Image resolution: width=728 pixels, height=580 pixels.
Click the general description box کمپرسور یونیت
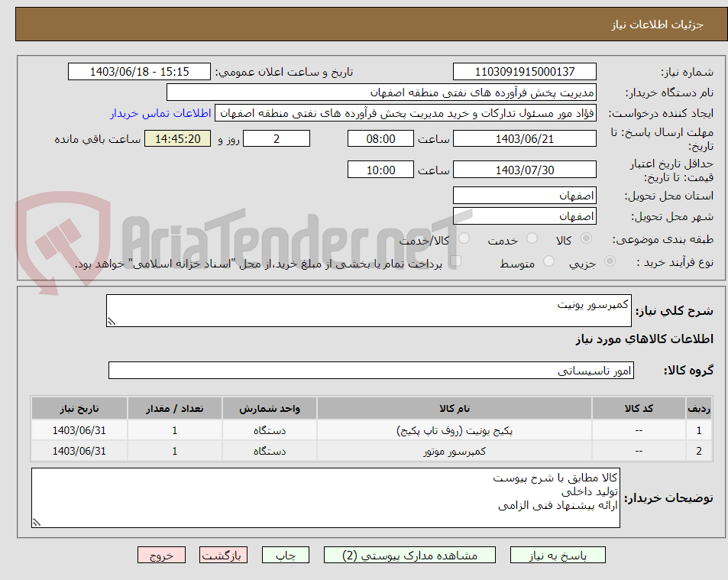tap(369, 310)
